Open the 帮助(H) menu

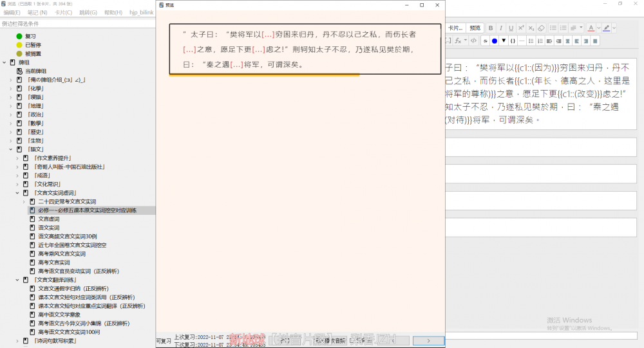click(x=113, y=12)
